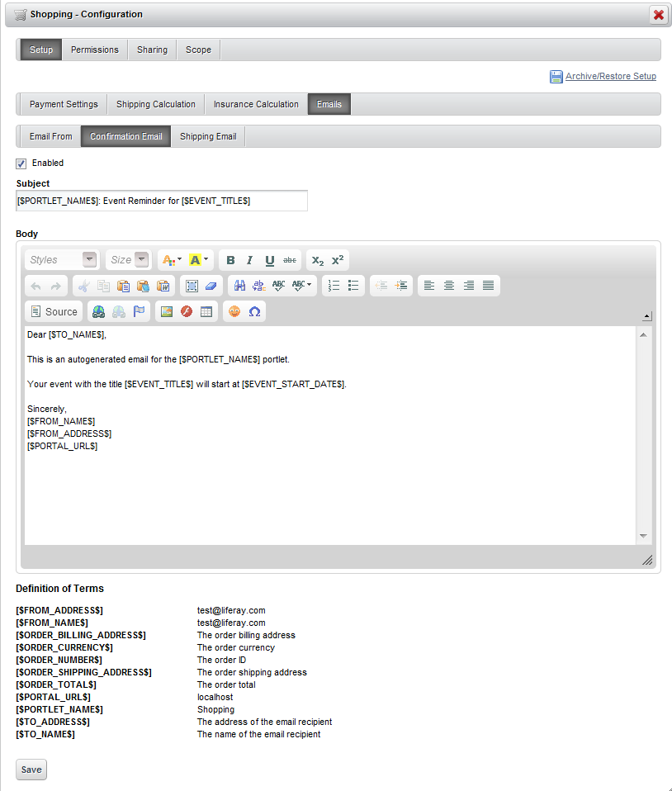This screenshot has height=791, width=672.
Task: Apply strikethrough formatting
Action: (290, 260)
